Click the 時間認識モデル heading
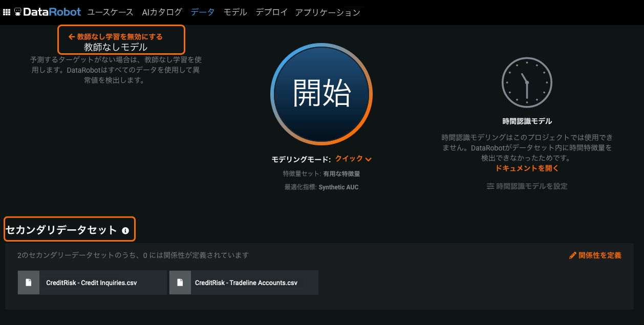 pyautogui.click(x=527, y=121)
